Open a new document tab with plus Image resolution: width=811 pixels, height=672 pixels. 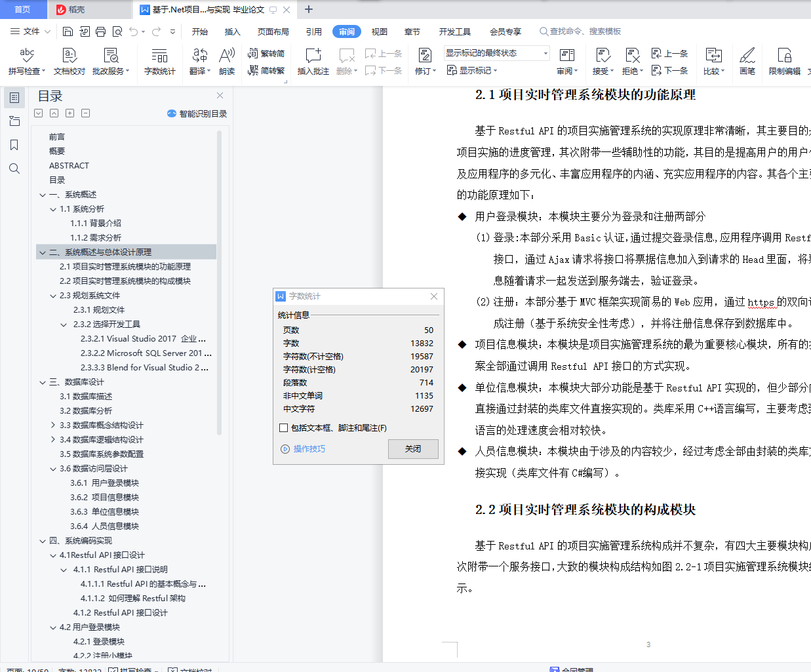[x=309, y=9]
